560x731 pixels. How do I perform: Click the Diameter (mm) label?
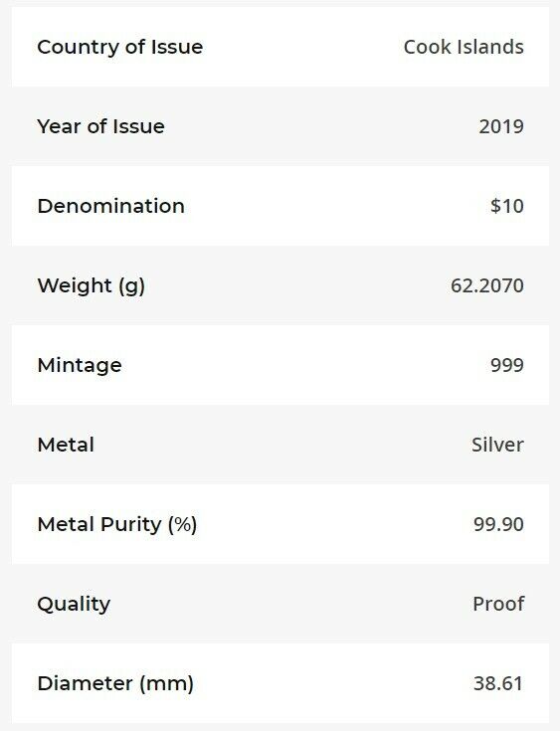(x=115, y=684)
